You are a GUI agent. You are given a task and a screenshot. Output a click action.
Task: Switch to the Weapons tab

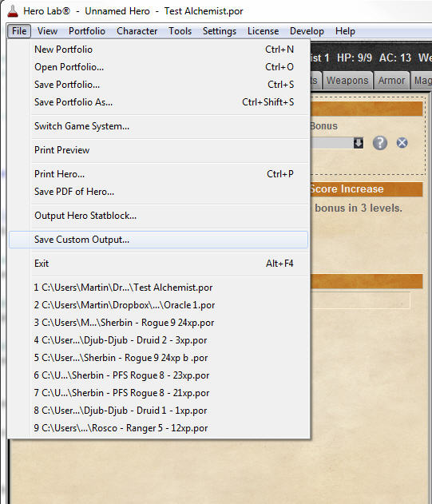point(347,81)
